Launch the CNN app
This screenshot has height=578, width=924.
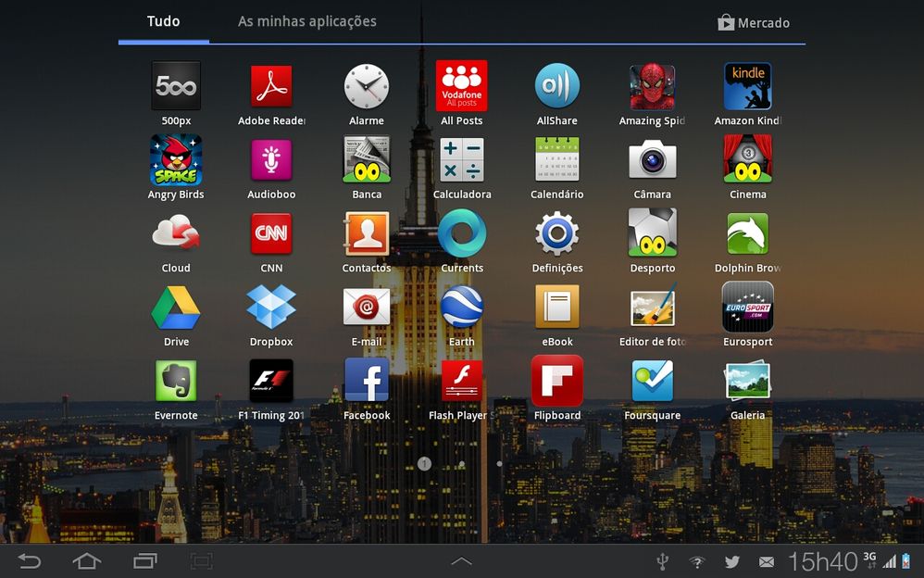pyautogui.click(x=271, y=233)
